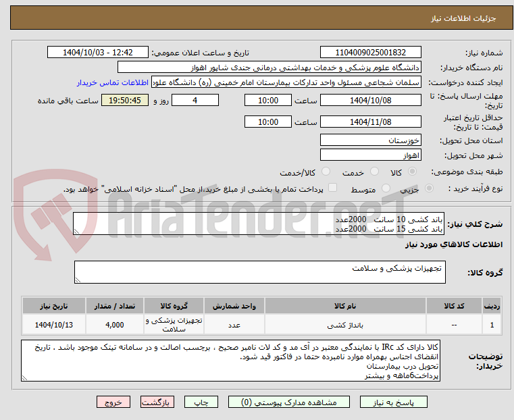Image resolution: width=514 pixels, height=420 pixels.
Task: Click the بازگشت back button
Action: (157, 402)
